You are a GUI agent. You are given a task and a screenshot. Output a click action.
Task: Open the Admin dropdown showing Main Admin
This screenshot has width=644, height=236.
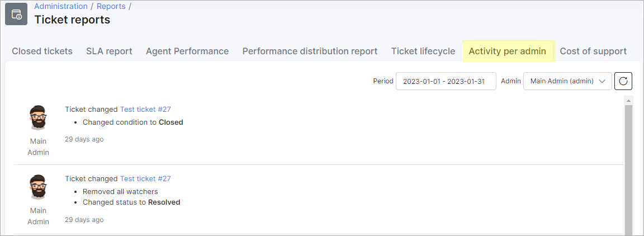(x=567, y=81)
